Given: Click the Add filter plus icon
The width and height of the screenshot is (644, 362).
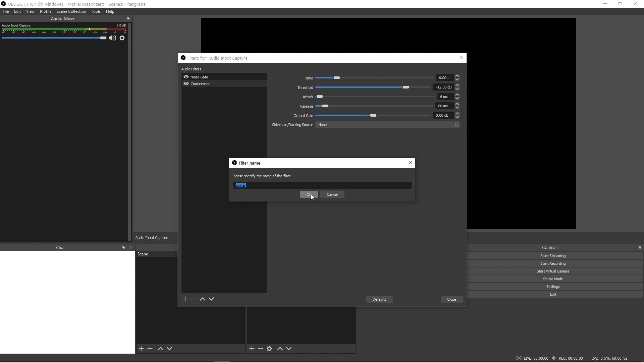Looking at the screenshot, I should coord(185,299).
